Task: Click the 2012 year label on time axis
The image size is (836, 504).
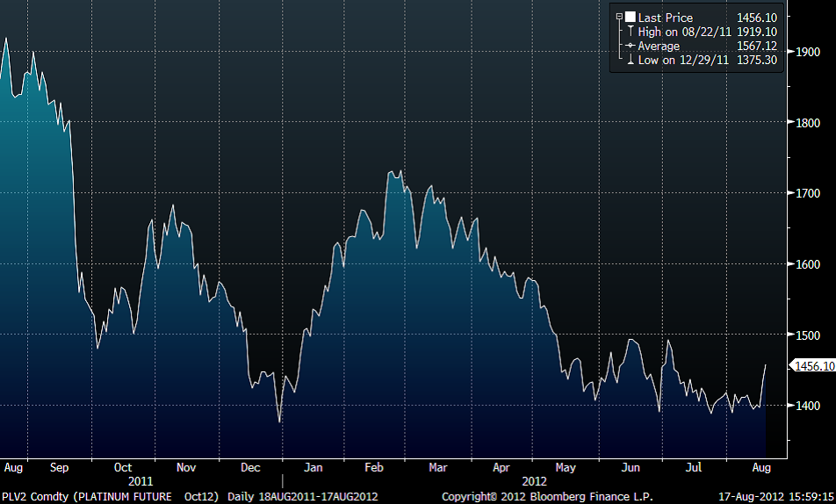Action: tap(534, 481)
